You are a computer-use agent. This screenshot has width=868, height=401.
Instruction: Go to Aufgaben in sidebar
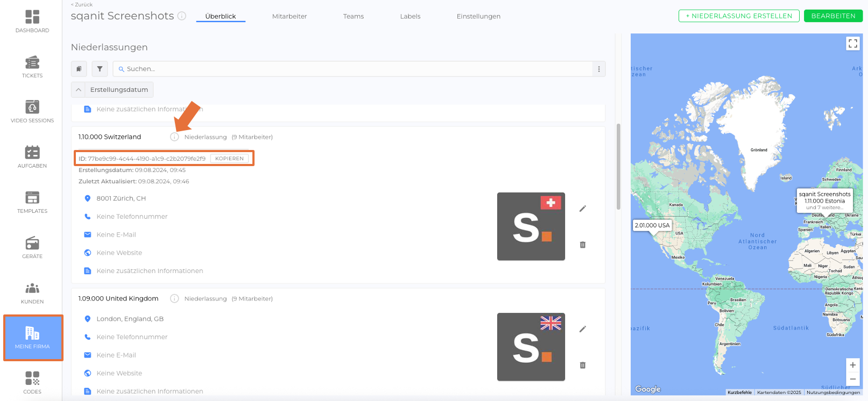[32, 157]
